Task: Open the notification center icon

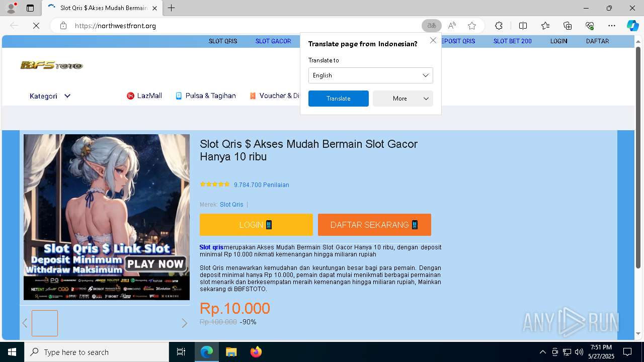Action: (x=627, y=352)
